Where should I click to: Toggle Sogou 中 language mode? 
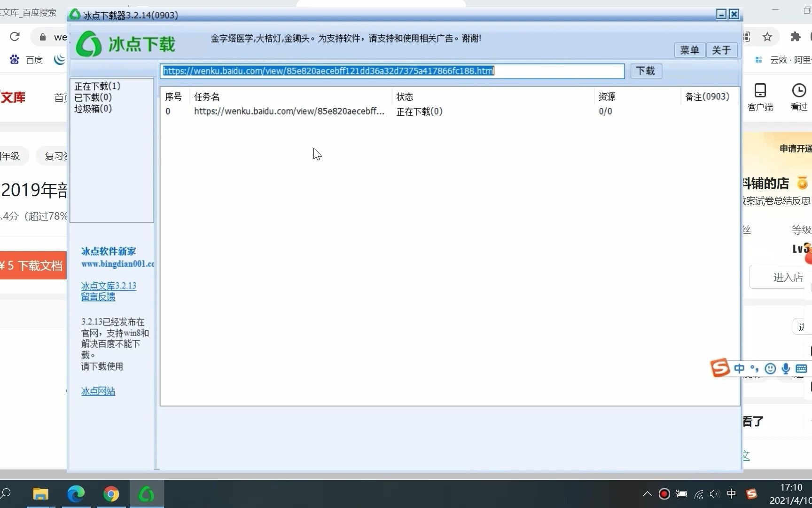click(x=739, y=368)
